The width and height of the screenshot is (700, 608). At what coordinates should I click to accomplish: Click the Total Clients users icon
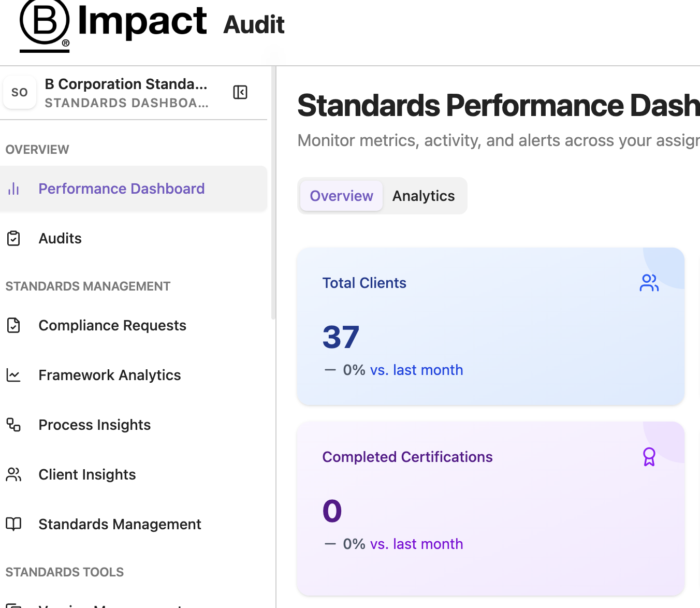point(649,283)
